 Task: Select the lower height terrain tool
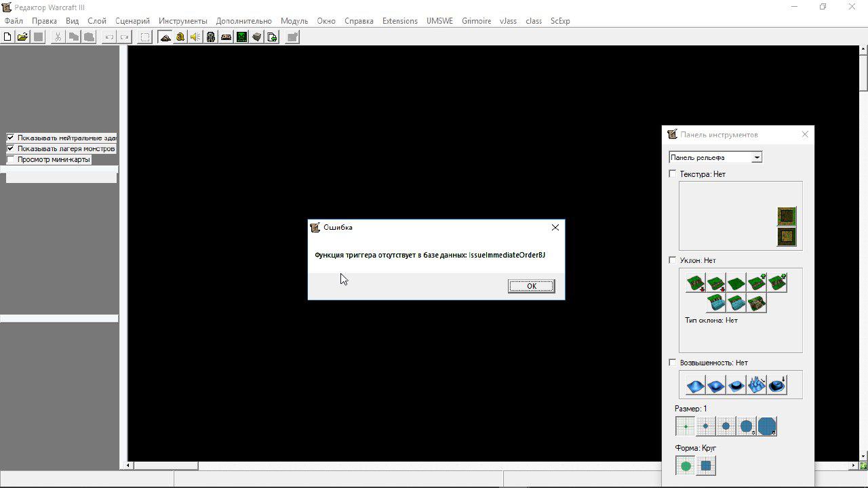716,386
